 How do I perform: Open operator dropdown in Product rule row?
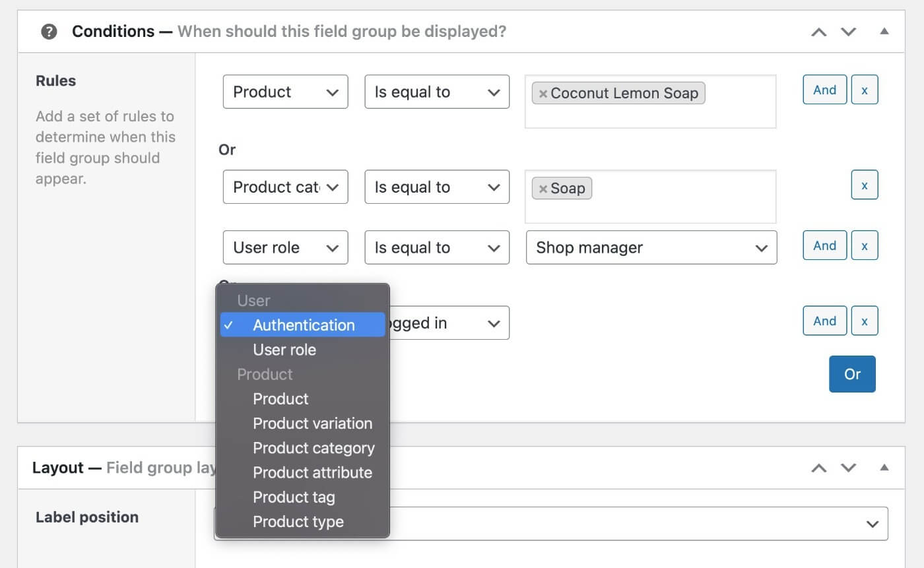[x=437, y=92]
